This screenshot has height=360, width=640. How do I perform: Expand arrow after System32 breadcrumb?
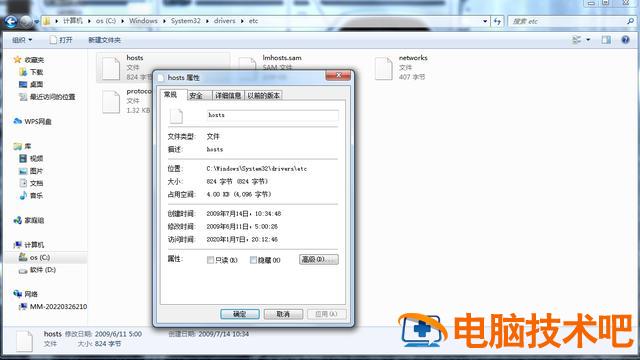[x=207, y=21]
